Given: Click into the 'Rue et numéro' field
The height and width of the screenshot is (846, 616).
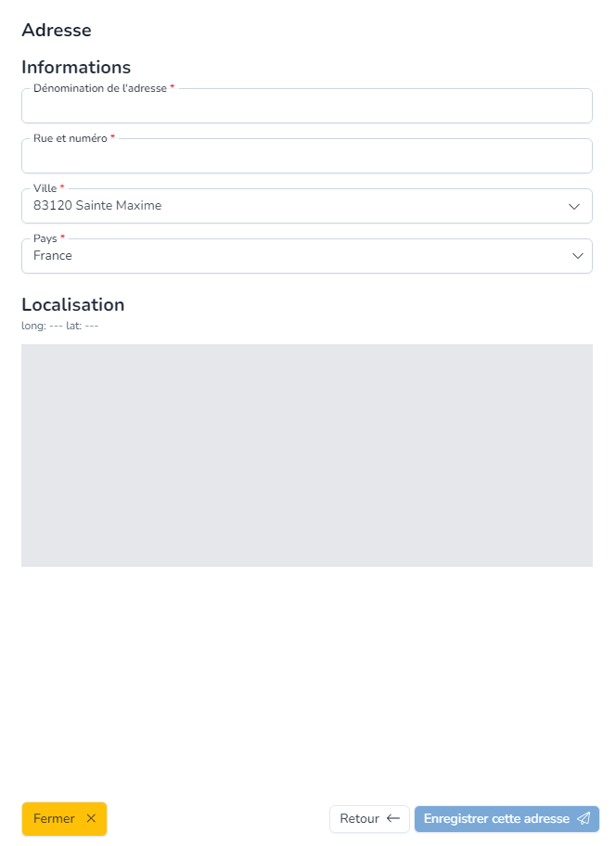Looking at the screenshot, I should [x=306, y=159].
